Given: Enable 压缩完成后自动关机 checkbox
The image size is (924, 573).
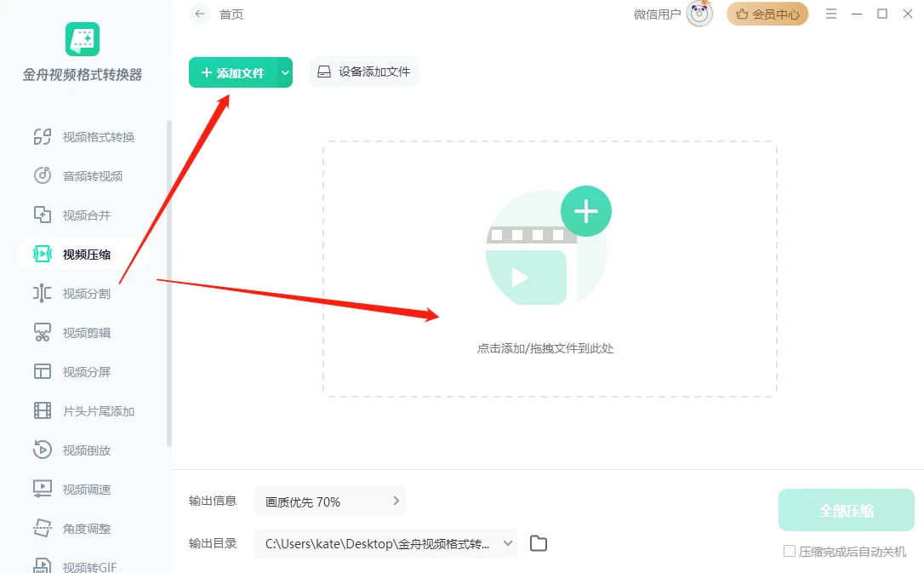Looking at the screenshot, I should pos(789,551).
